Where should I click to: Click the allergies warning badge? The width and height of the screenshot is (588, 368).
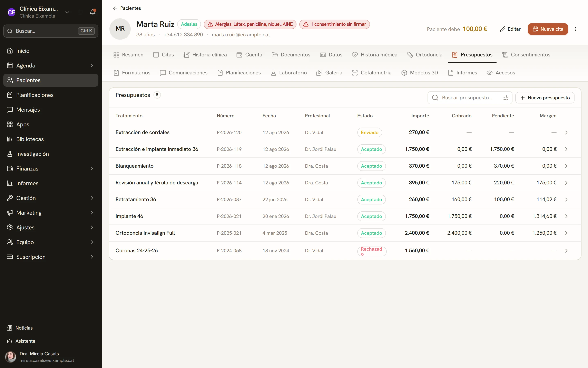pyautogui.click(x=250, y=24)
